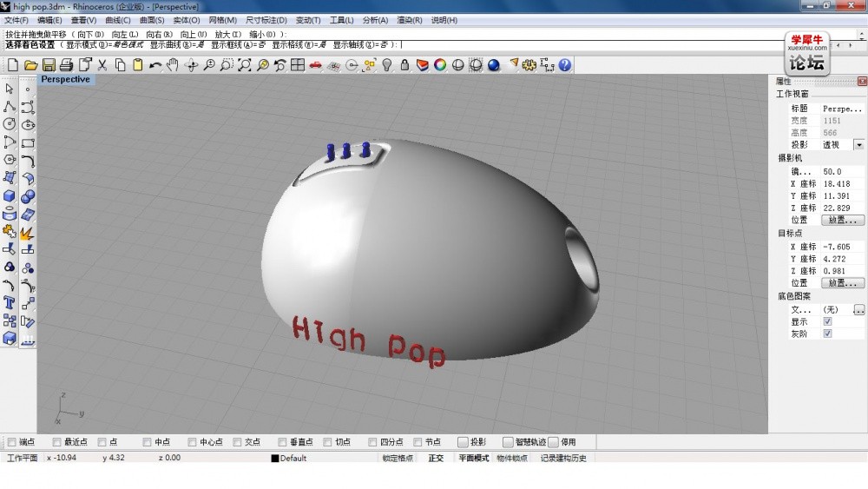The width and height of the screenshot is (868, 489).
Task: Open options with the gear icon
Action: pos(529,65)
